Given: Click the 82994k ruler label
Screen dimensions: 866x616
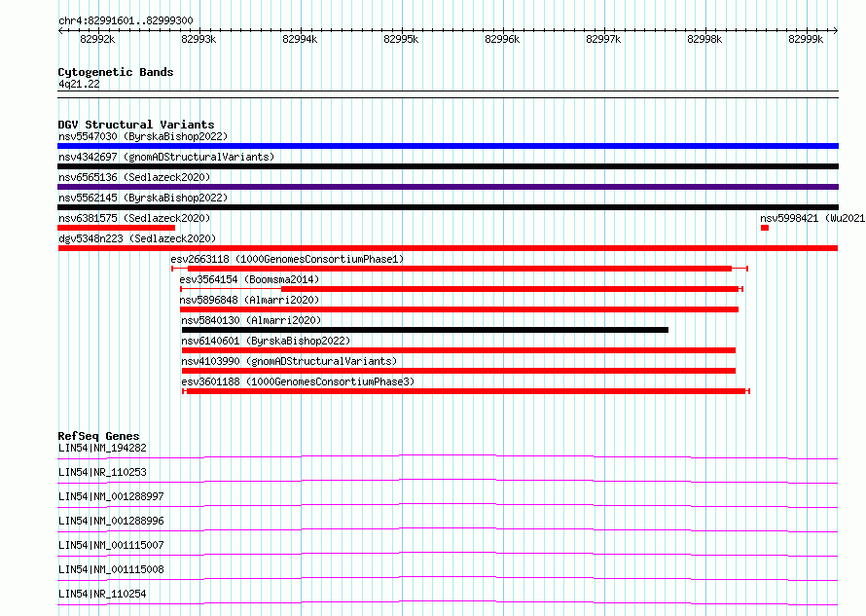Looking at the screenshot, I should click(300, 39).
